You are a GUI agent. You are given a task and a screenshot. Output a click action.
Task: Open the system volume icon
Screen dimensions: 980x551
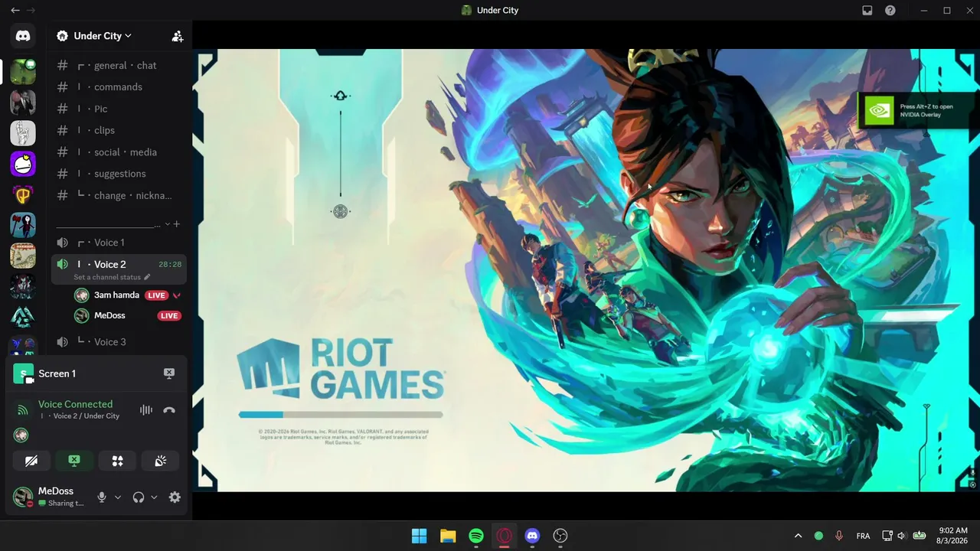pos(901,536)
